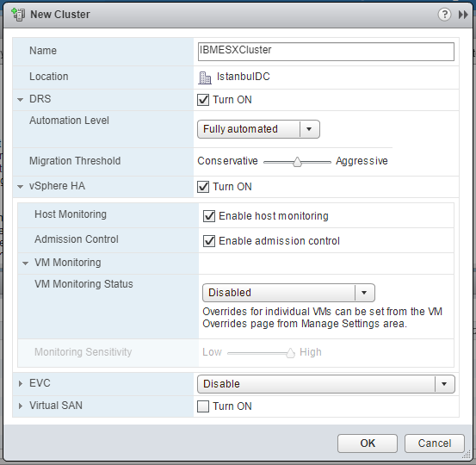The image size is (476, 465).
Task: Open the VM Monitoring Status dropdown
Action: [x=288, y=293]
